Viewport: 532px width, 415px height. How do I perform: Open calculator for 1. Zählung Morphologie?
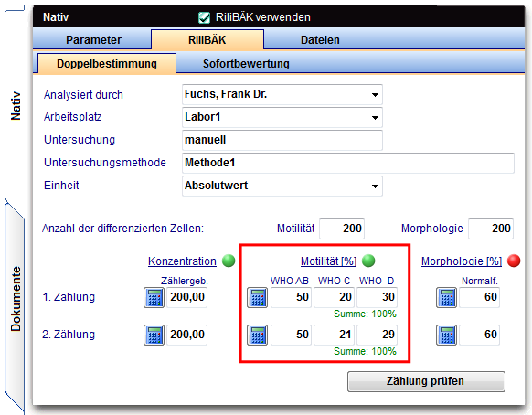click(x=446, y=298)
